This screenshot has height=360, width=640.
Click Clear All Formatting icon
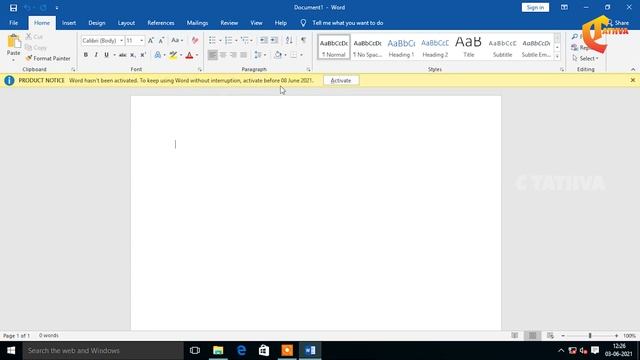click(195, 40)
